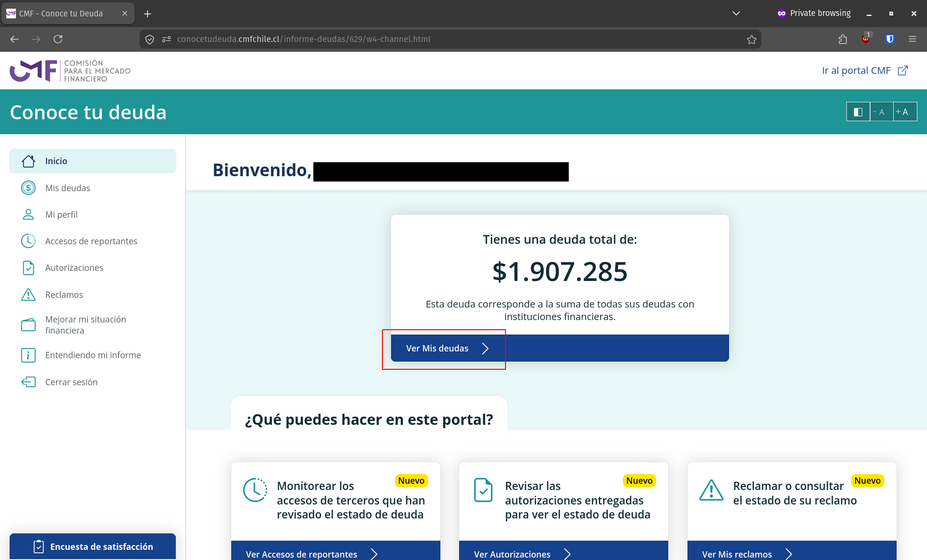Increase font size with +A button

pos(904,112)
